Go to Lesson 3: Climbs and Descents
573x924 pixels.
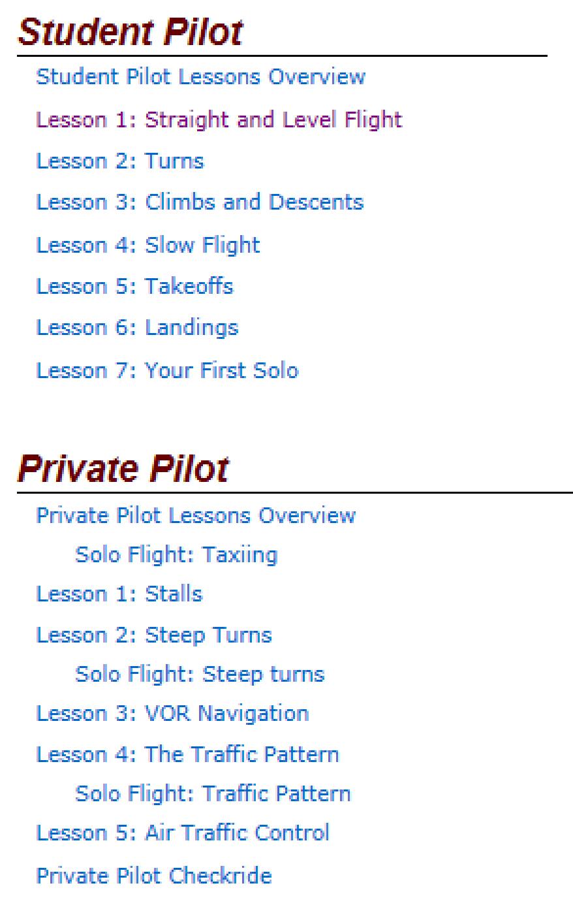tap(200, 202)
